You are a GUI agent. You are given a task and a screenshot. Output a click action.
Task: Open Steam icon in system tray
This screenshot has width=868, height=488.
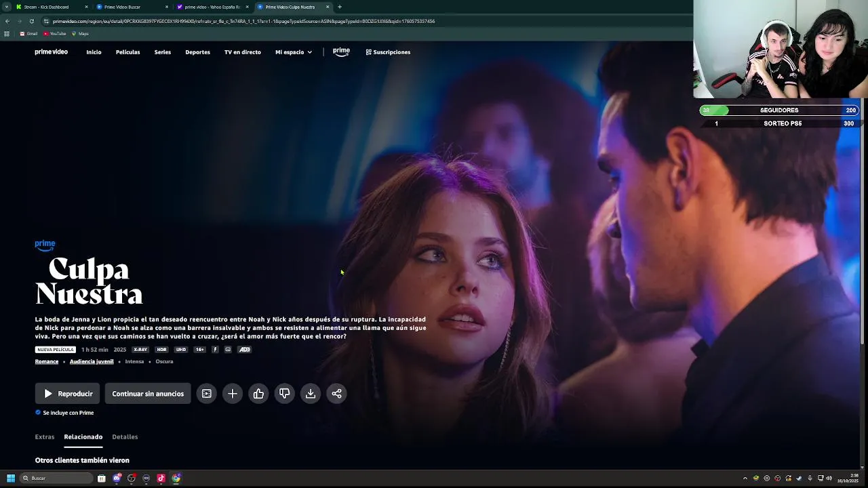[x=799, y=479]
